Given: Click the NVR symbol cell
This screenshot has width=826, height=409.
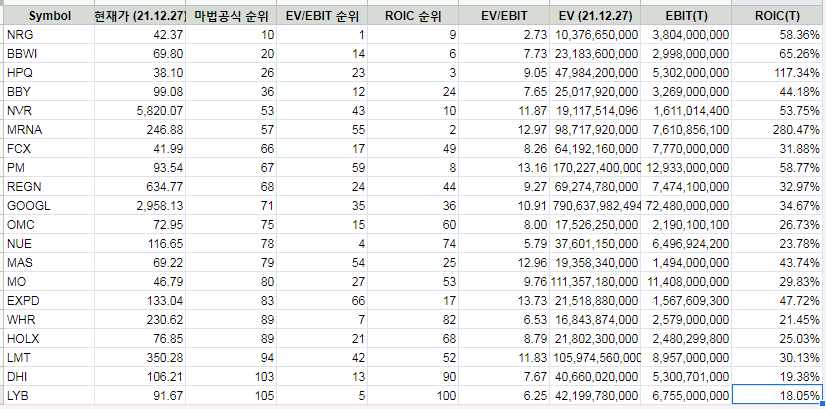Looking at the screenshot, I should point(50,111).
